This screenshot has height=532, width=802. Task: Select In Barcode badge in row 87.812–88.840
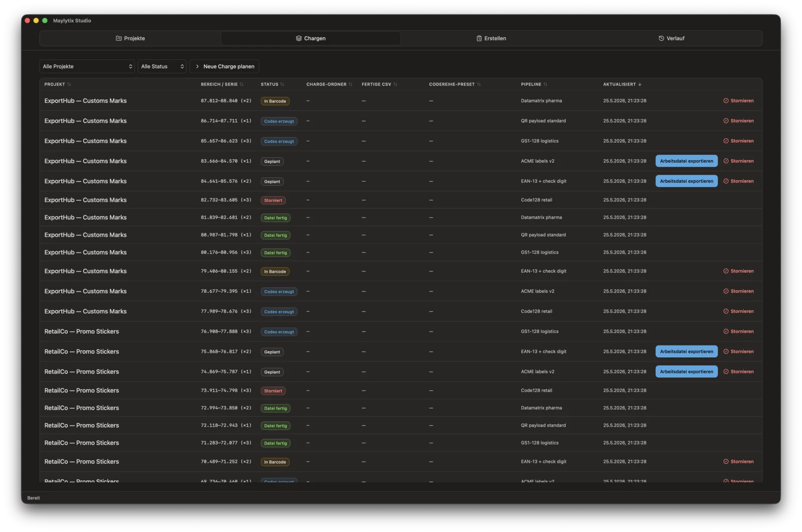click(x=275, y=101)
